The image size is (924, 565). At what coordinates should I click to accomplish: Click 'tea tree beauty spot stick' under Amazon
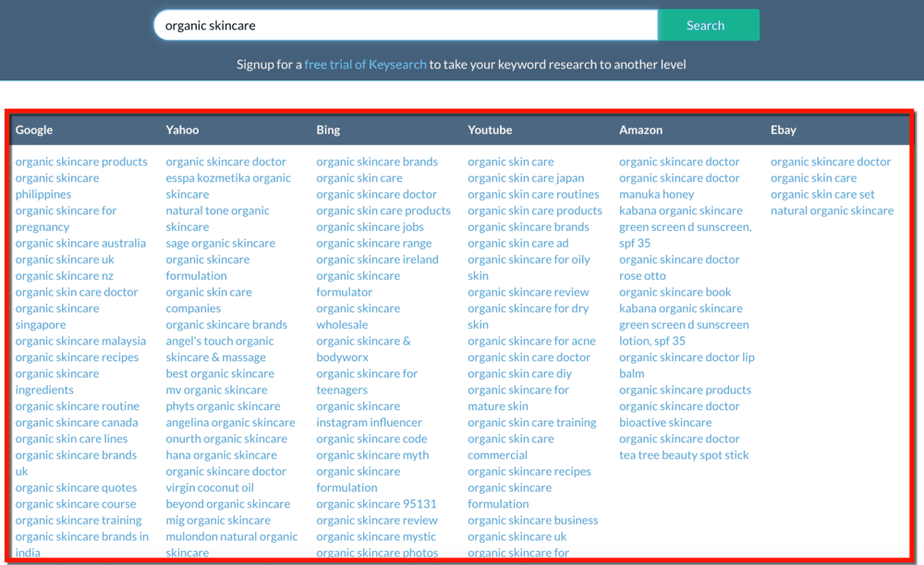[683, 454]
